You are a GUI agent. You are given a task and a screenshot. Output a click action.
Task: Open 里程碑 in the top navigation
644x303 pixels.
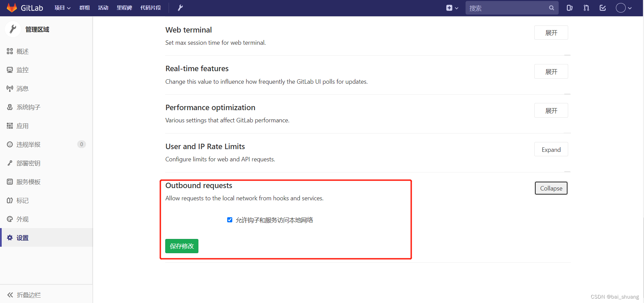pos(124,8)
